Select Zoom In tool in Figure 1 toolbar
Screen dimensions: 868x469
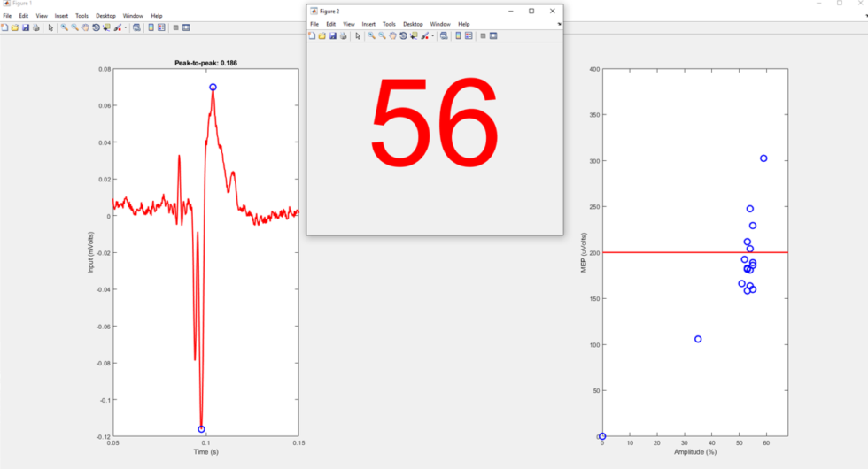pyautogui.click(x=65, y=27)
